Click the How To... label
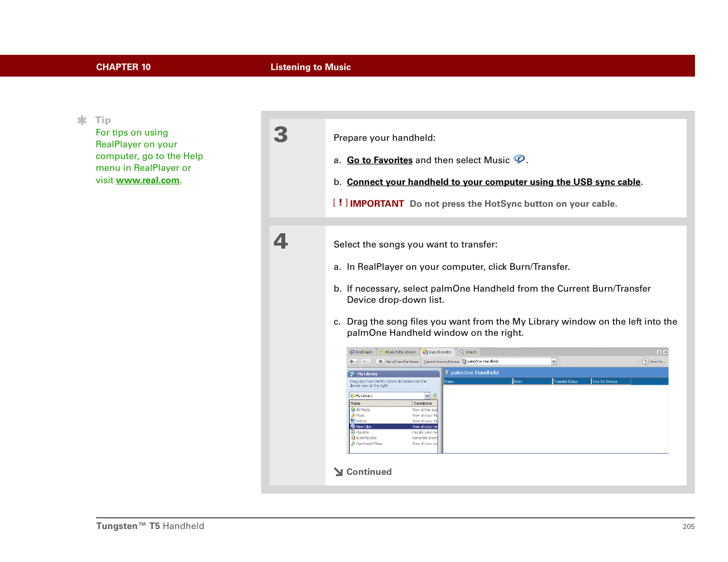 point(657,362)
